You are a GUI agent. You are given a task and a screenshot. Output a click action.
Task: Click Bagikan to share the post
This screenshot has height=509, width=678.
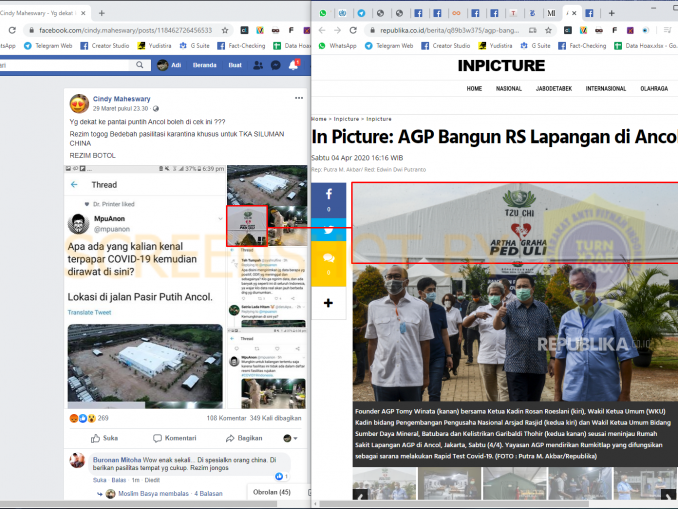point(244,438)
